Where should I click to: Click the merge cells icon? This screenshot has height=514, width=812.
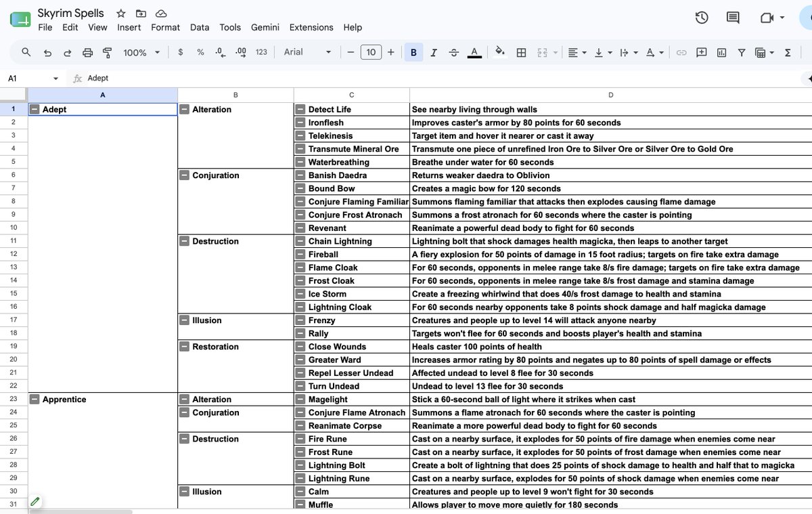point(542,52)
